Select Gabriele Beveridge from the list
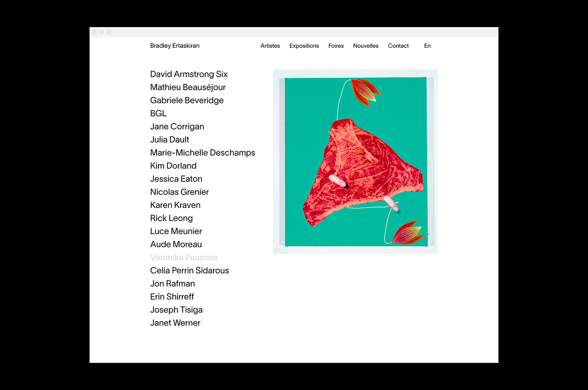The height and width of the screenshot is (390, 588). 187,100
